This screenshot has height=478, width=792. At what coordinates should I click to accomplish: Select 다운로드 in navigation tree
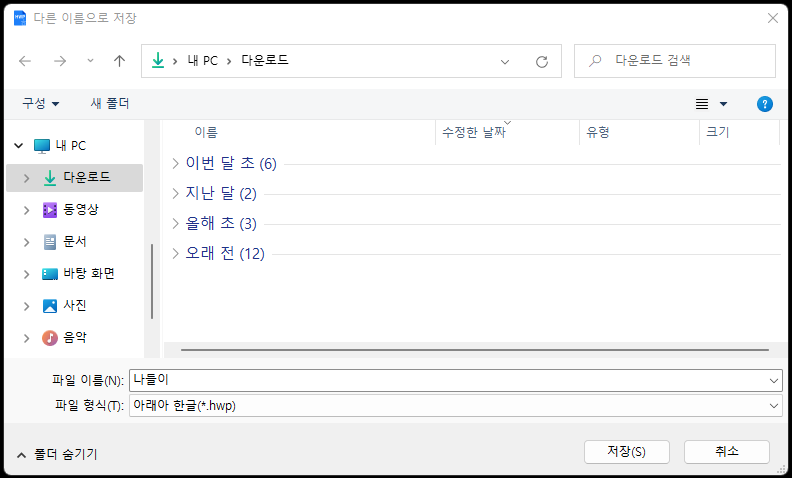click(x=86, y=177)
